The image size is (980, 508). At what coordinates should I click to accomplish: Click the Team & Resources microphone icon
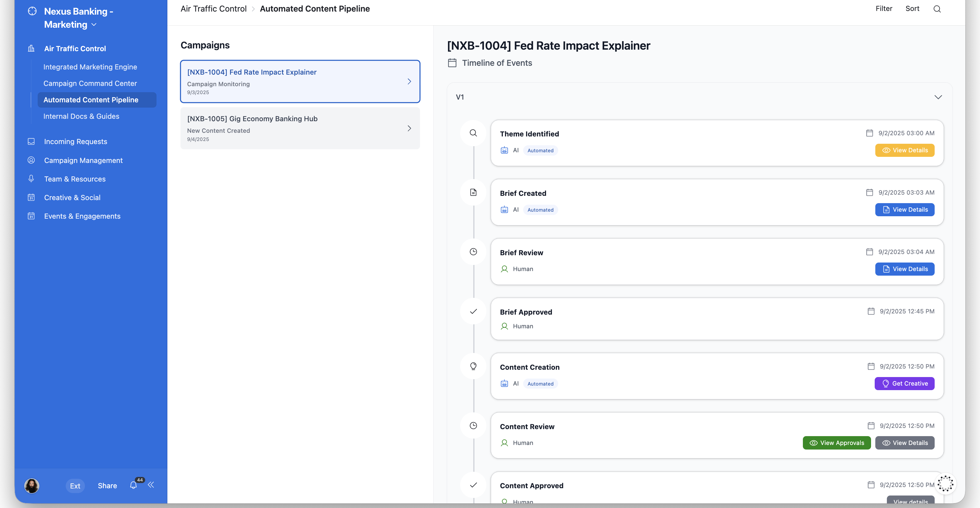31,178
